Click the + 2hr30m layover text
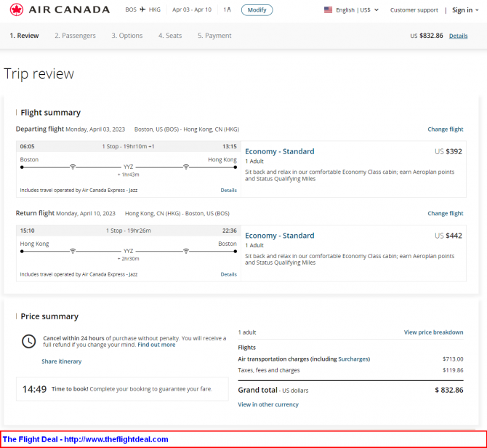This screenshot has height=448, width=487. 128,259
